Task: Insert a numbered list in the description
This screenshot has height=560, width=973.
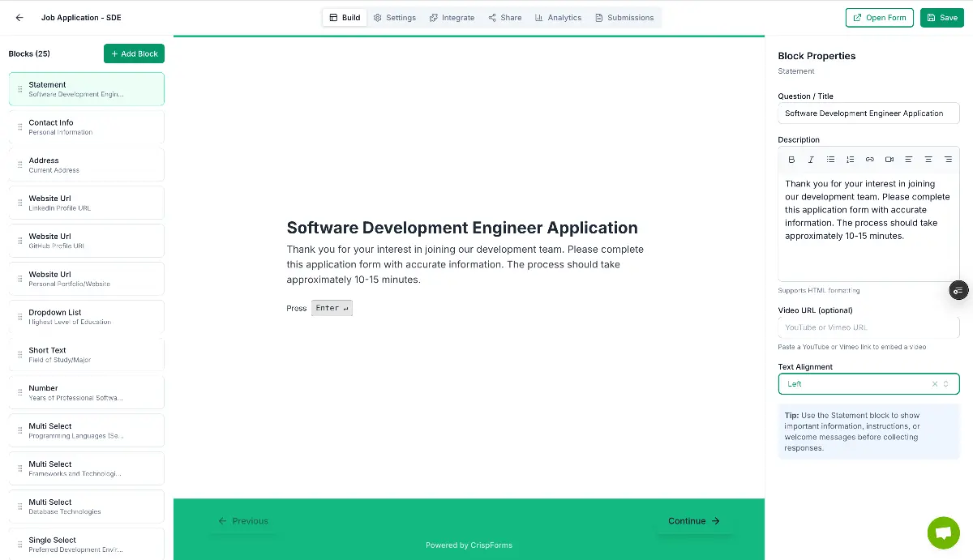Action: pyautogui.click(x=851, y=160)
